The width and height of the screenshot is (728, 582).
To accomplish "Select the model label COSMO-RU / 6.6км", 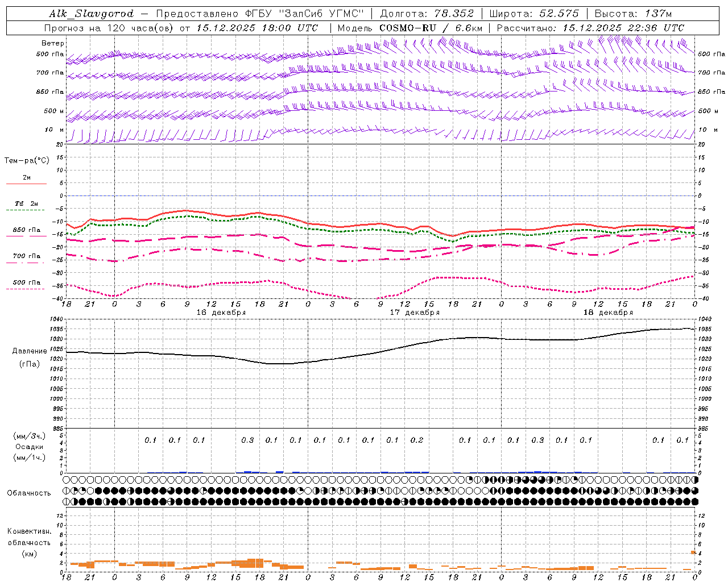I will coord(431,28).
